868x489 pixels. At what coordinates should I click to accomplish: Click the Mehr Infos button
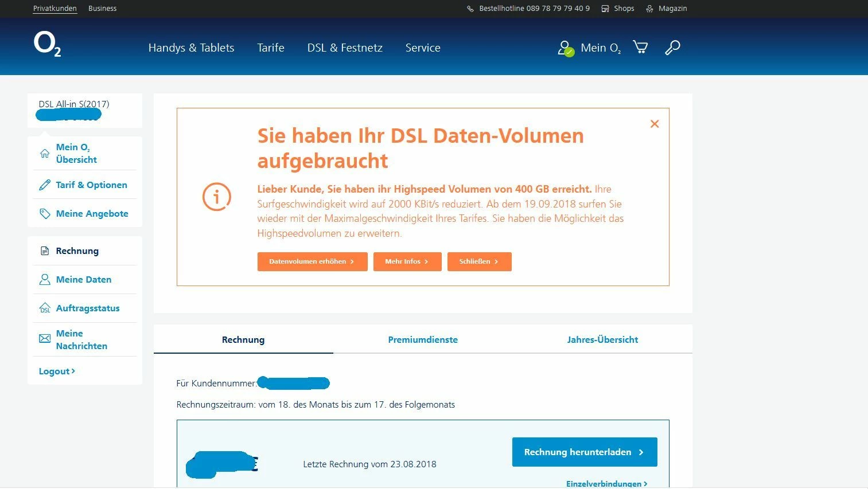click(407, 261)
